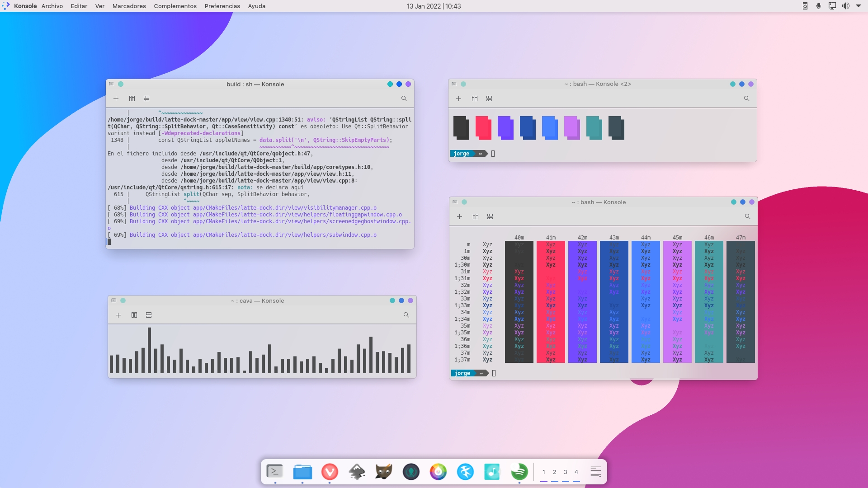Screen dimensions: 868x488
Task: Toggle green pin dot on ~ : bash — Konsole
Action: pyautogui.click(x=464, y=202)
